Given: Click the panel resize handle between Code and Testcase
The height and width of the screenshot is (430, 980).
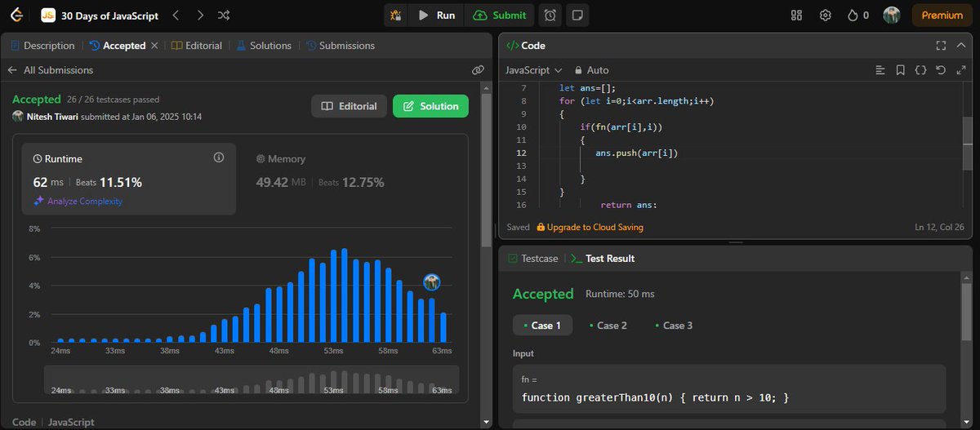Looking at the screenshot, I should click(735, 242).
